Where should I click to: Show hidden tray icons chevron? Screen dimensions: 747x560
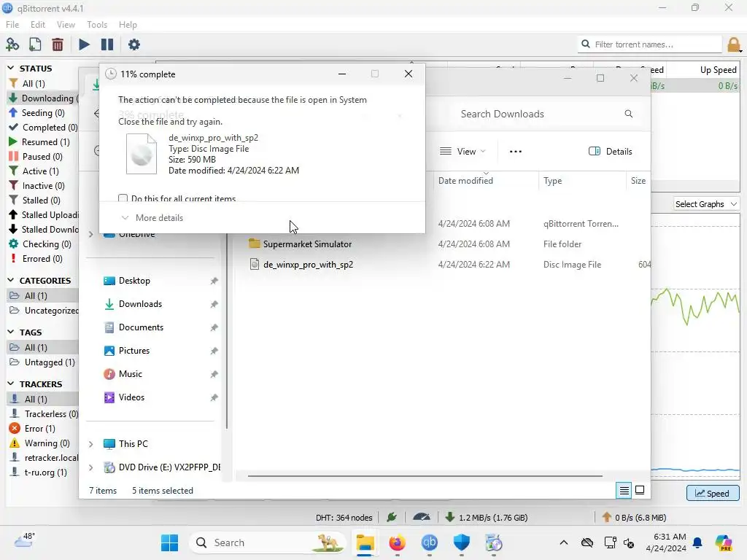[x=564, y=542]
